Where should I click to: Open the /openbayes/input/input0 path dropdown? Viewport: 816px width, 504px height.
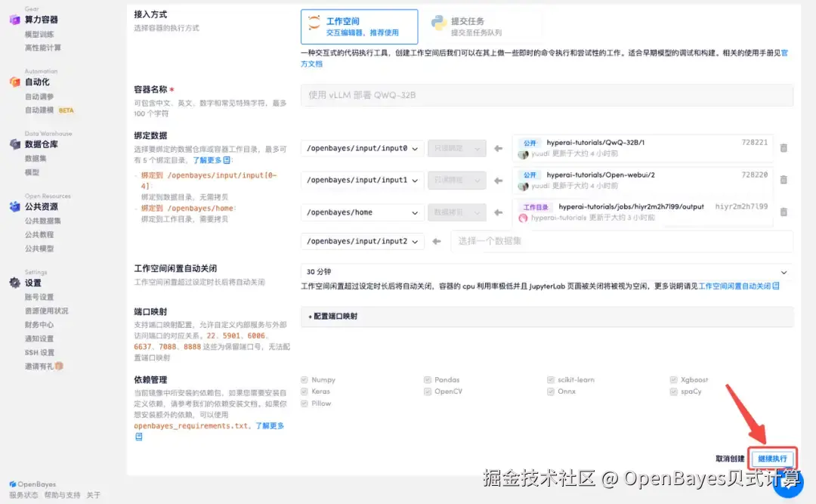coord(362,148)
